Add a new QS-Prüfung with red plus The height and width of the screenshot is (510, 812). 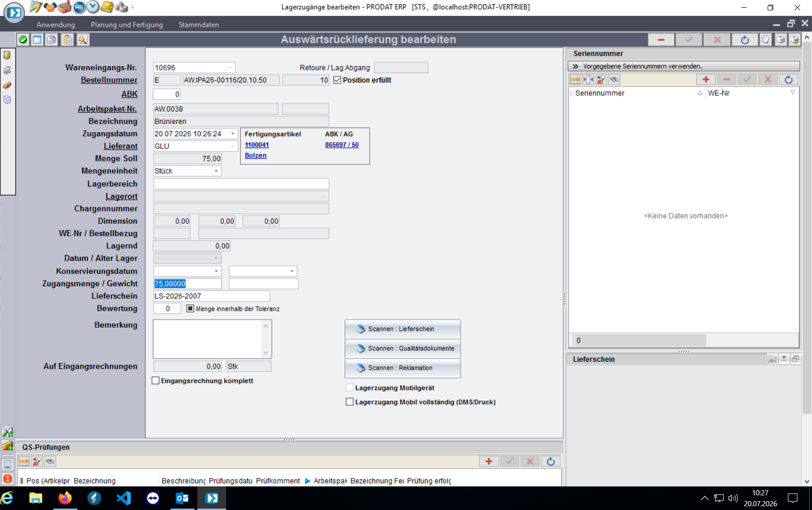[x=489, y=461]
